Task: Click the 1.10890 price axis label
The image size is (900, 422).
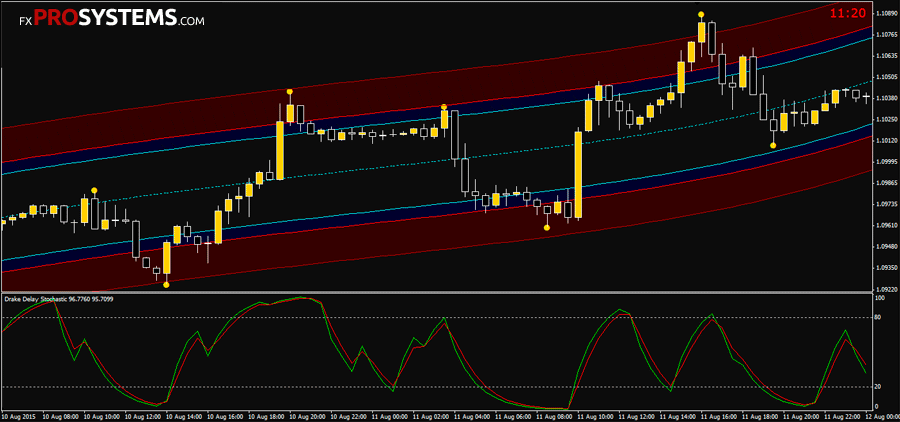Action: pos(884,14)
